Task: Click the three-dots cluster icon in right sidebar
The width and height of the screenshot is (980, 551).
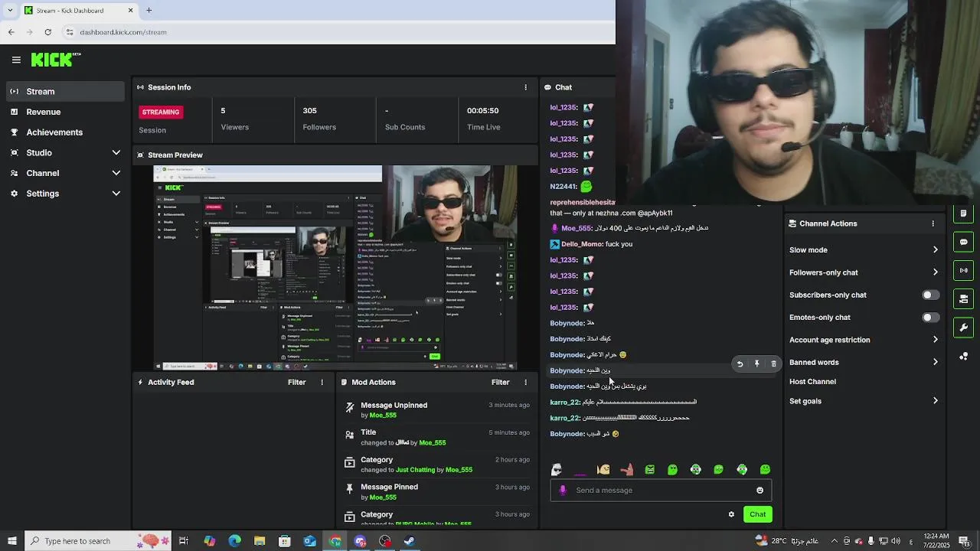Action: [963, 356]
